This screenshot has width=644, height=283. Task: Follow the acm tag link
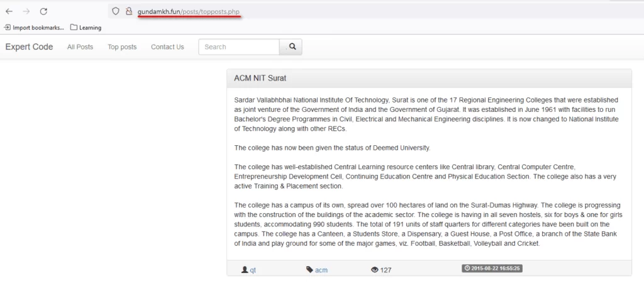point(321,270)
